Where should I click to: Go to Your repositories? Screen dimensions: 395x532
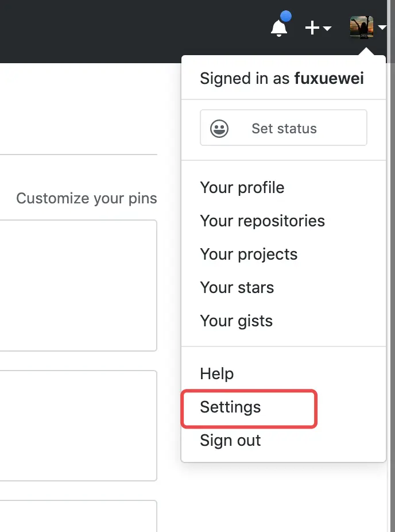click(x=262, y=221)
